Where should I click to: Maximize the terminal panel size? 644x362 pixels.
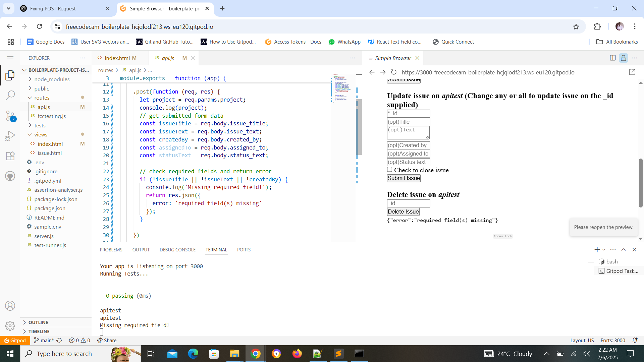click(x=624, y=250)
